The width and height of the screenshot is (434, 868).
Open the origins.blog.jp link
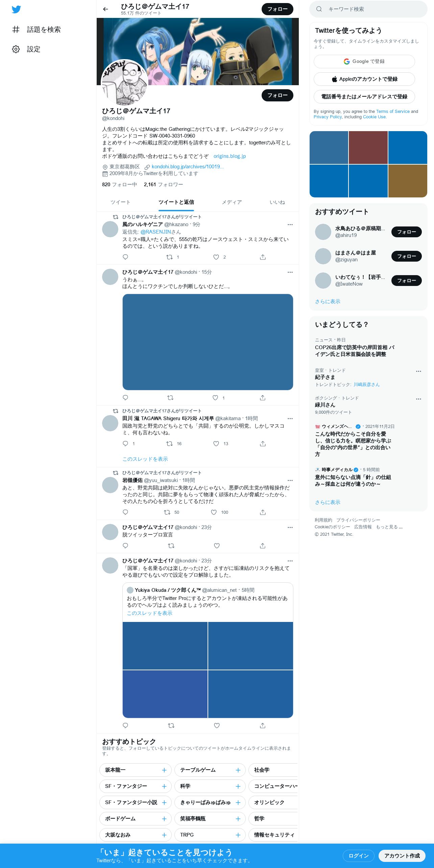coord(230,156)
